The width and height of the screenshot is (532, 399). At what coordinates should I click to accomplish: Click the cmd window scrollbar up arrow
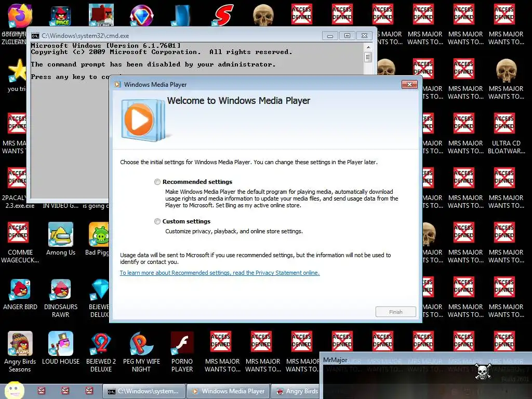[x=368, y=47]
